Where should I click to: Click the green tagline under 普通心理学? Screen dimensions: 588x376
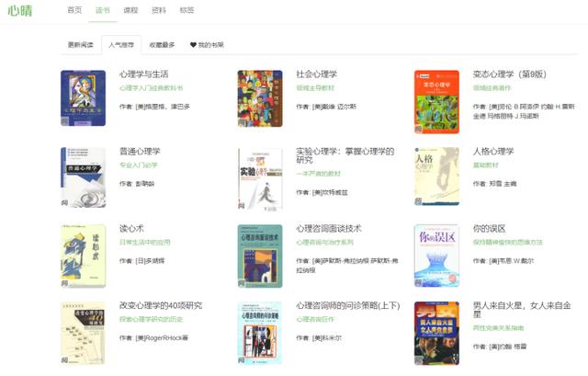click(139, 165)
